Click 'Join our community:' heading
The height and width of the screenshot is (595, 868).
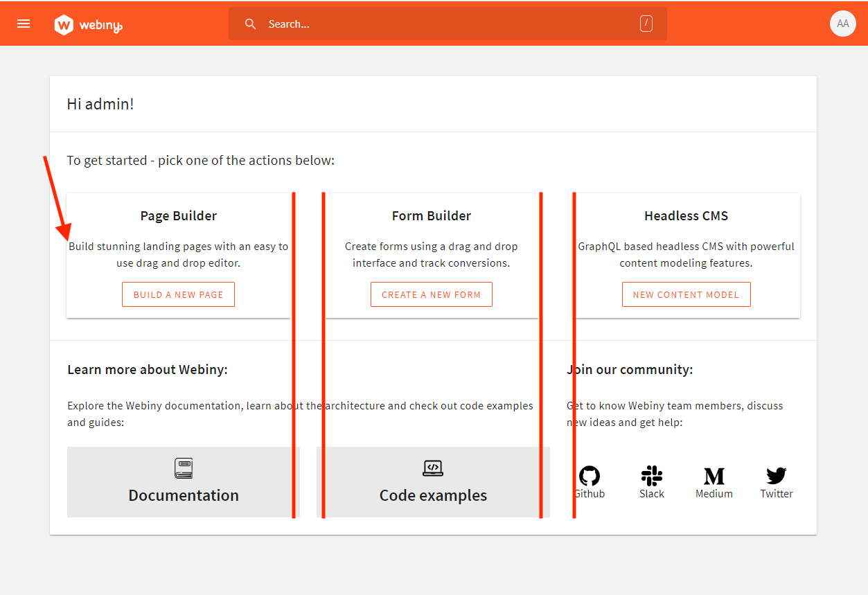(x=630, y=370)
